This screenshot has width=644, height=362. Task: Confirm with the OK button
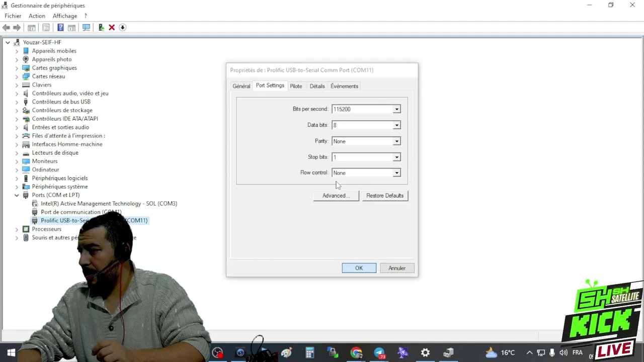(359, 268)
